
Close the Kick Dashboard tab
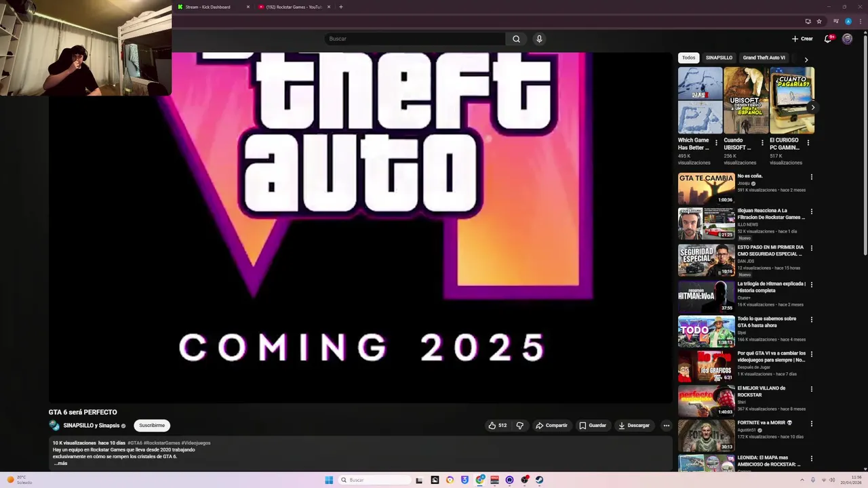(x=248, y=7)
